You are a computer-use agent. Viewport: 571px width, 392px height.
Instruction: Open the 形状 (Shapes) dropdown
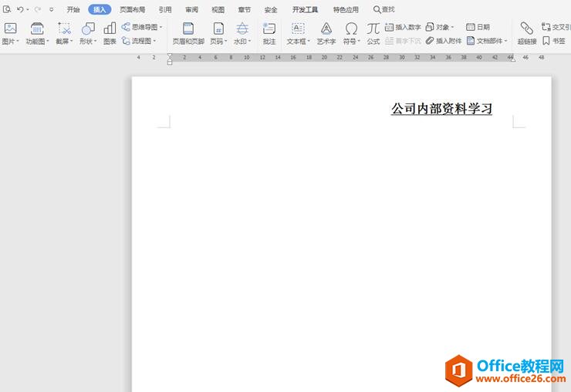(x=88, y=41)
